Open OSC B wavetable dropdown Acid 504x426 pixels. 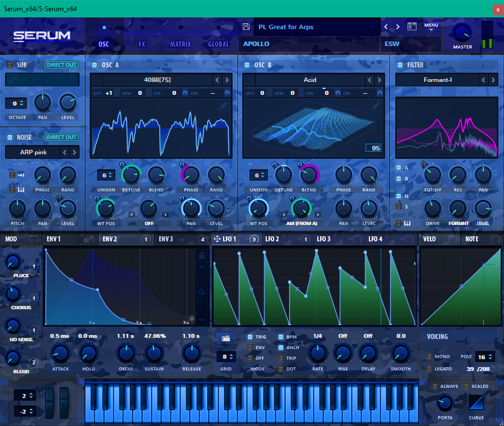(x=310, y=80)
